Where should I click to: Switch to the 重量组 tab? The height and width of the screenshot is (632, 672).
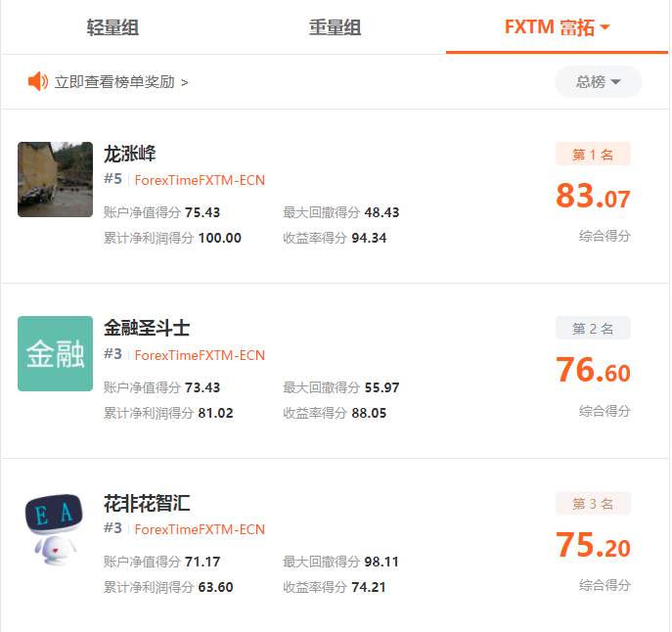[336, 27]
